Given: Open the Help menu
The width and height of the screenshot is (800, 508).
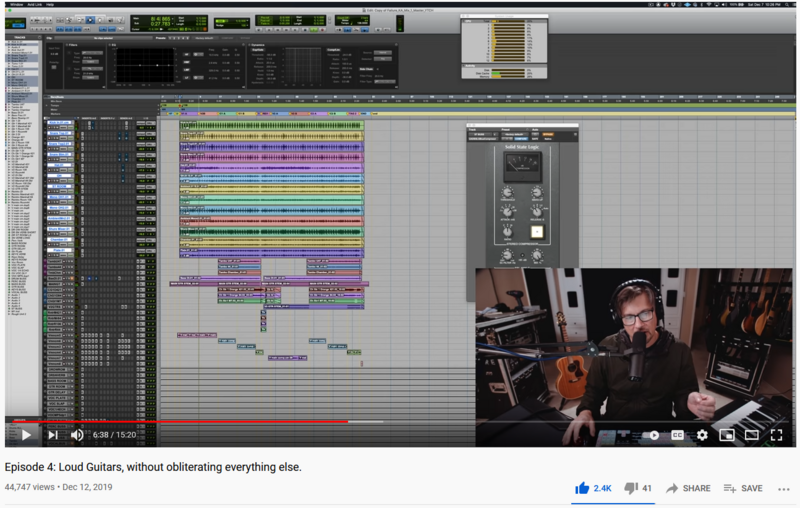Looking at the screenshot, I should (50, 5).
